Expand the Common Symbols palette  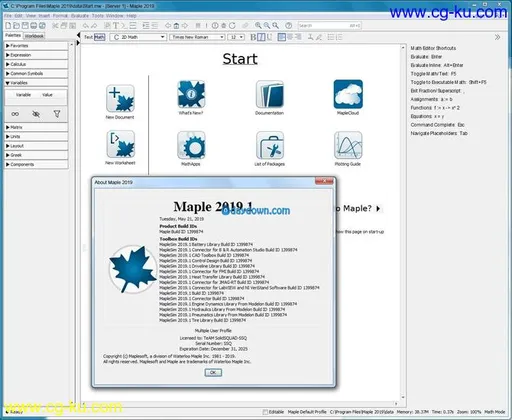pos(36,74)
